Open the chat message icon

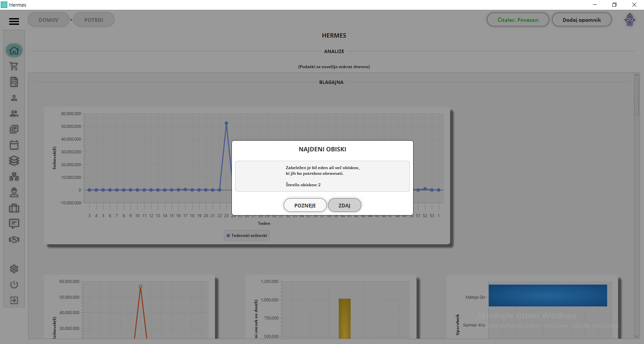14,224
